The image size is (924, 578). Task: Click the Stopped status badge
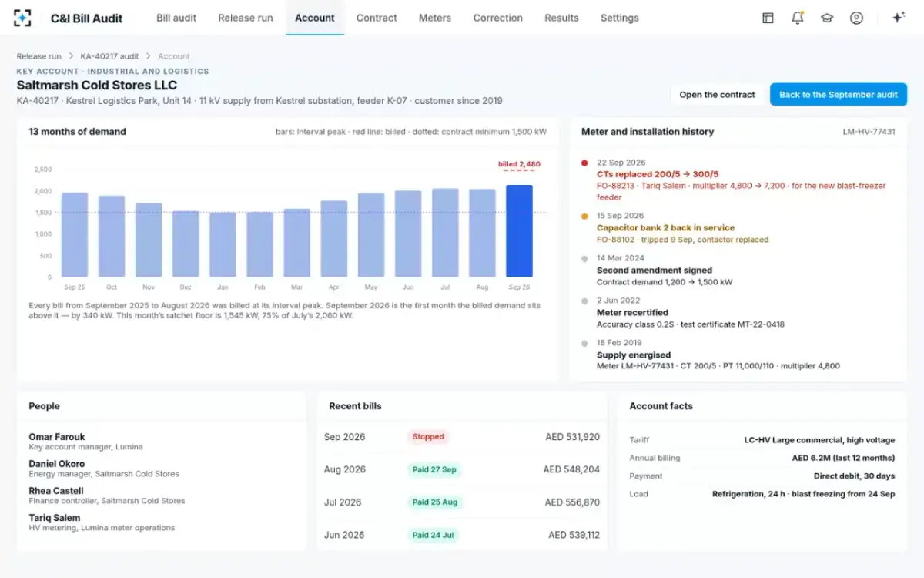428,437
